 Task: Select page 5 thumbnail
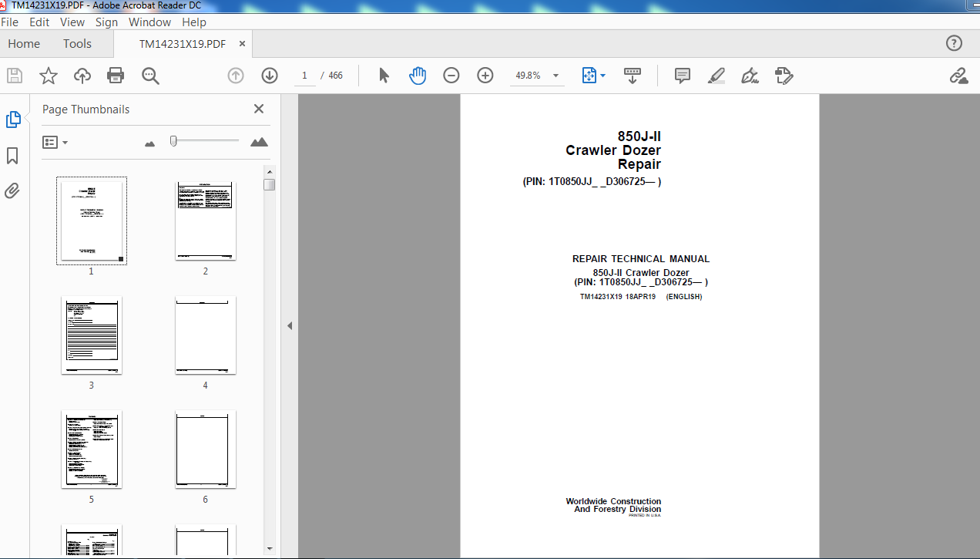coord(91,450)
